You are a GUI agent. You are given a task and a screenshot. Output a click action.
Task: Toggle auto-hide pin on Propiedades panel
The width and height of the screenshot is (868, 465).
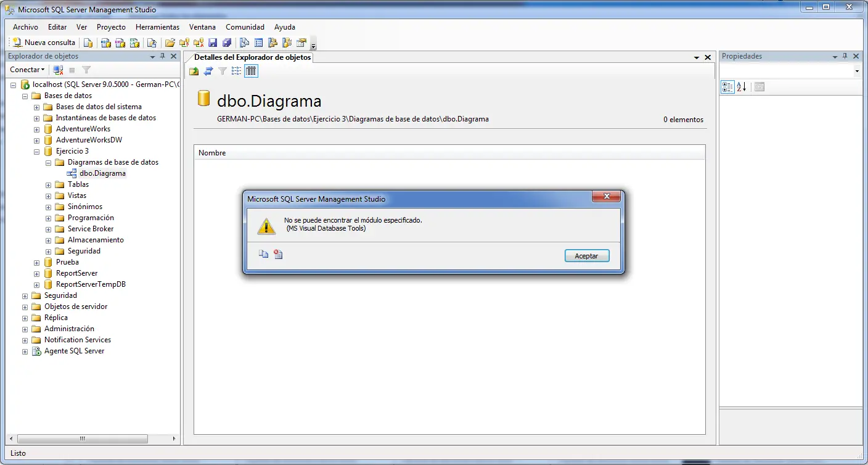(845, 56)
